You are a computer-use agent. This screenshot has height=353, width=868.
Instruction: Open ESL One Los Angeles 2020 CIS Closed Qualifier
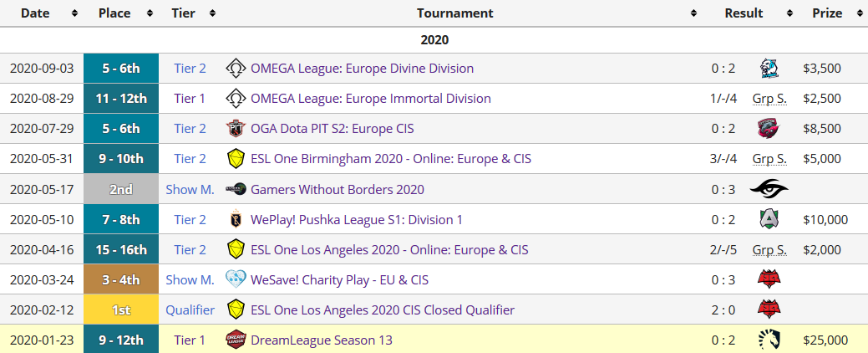click(382, 310)
